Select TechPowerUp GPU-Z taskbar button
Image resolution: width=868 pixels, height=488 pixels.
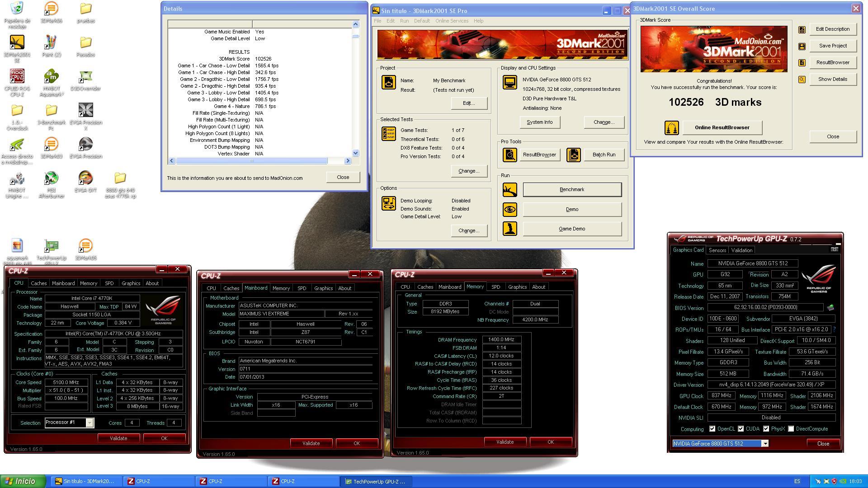click(375, 482)
